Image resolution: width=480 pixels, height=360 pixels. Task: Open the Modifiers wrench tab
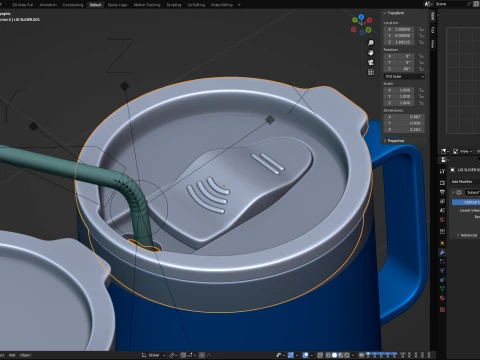[x=442, y=252]
